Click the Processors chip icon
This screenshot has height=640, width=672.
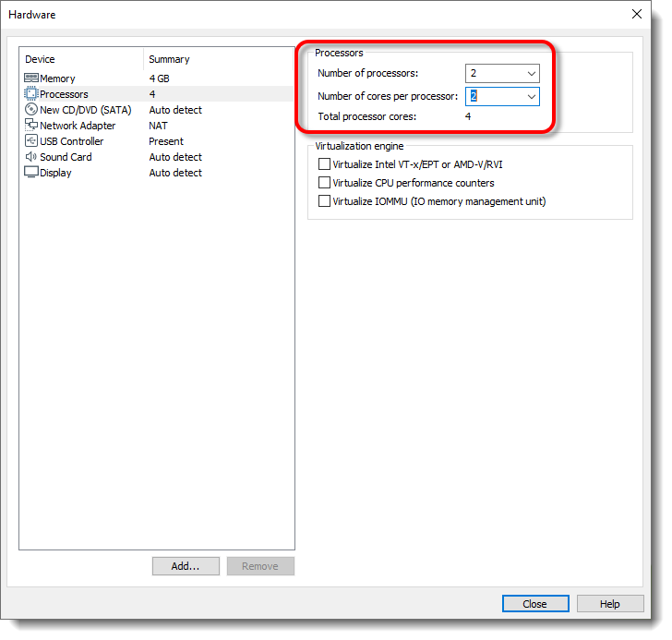[30, 93]
